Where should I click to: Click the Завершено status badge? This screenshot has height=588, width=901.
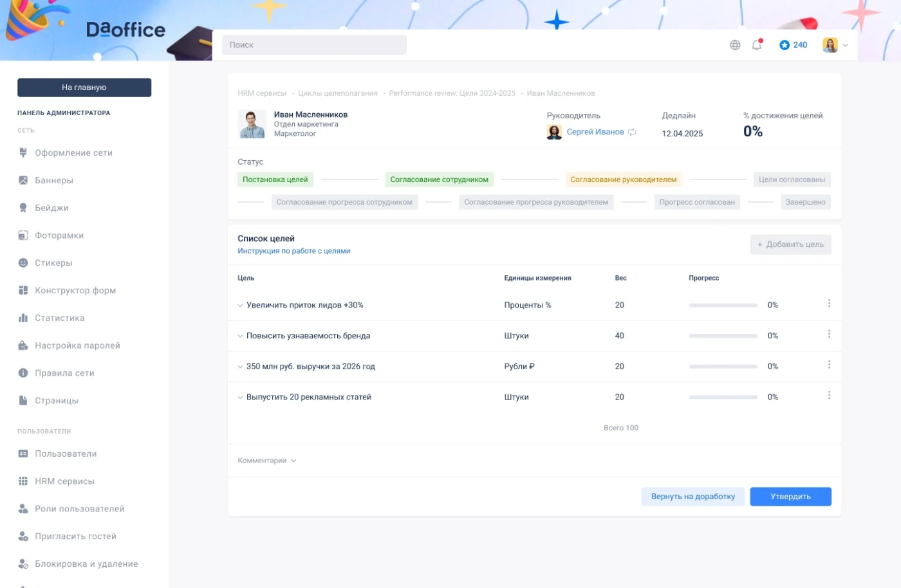(806, 202)
